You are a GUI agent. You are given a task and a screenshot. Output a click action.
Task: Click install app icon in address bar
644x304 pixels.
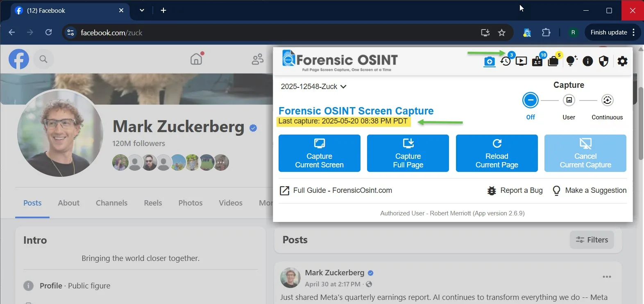(485, 32)
